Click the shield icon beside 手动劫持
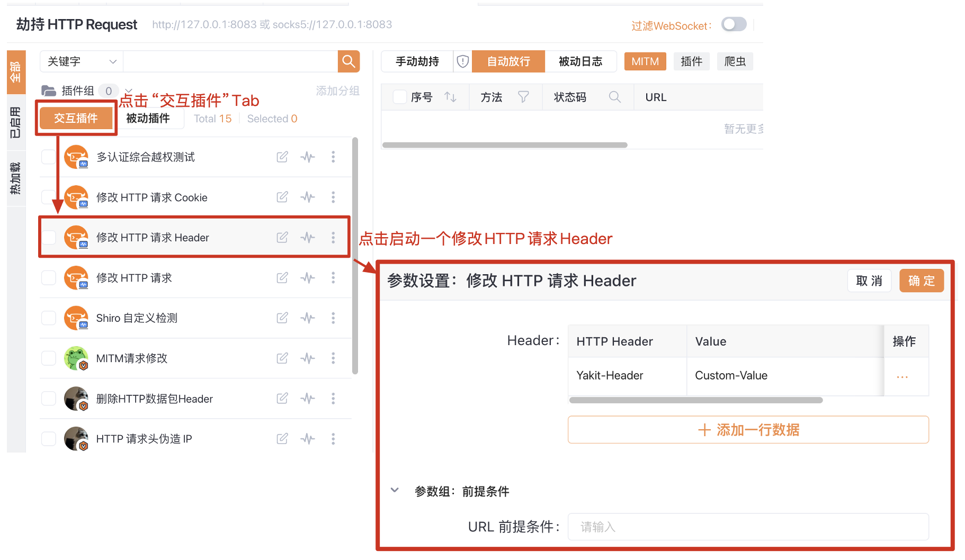 (x=463, y=61)
